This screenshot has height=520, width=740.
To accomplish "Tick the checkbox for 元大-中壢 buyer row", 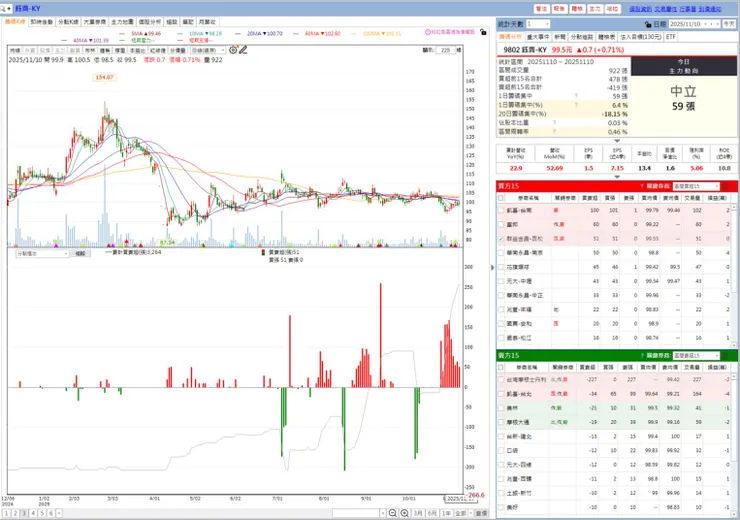I will [x=501, y=281].
